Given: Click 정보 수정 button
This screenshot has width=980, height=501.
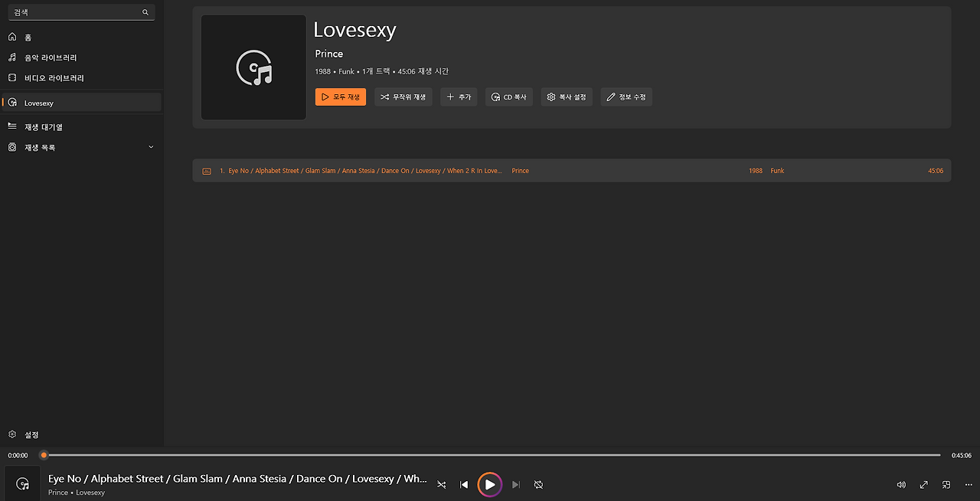Looking at the screenshot, I should click(x=626, y=97).
